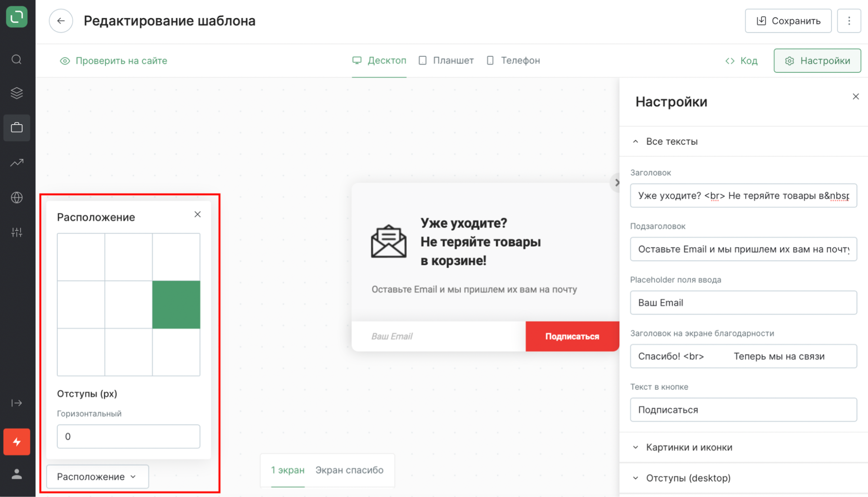This screenshot has height=497, width=868.
Task: Click the red lightning bolt icon
Action: (17, 442)
